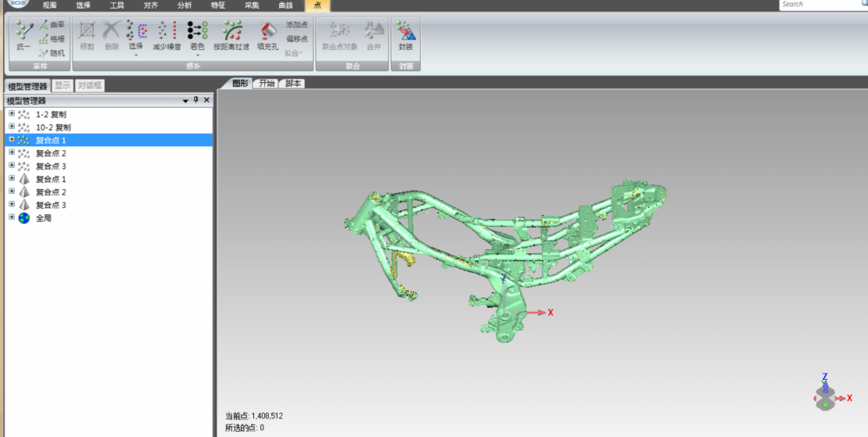Select the 格栅 grid sampling tool
868x437 pixels.
pos(52,39)
